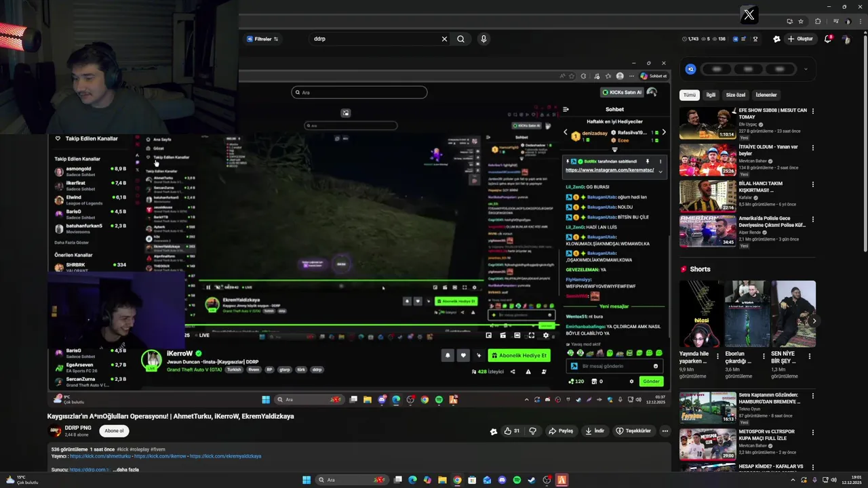868x488 pixels.
Task: Select the Turkish stream tag
Action: tap(234, 370)
